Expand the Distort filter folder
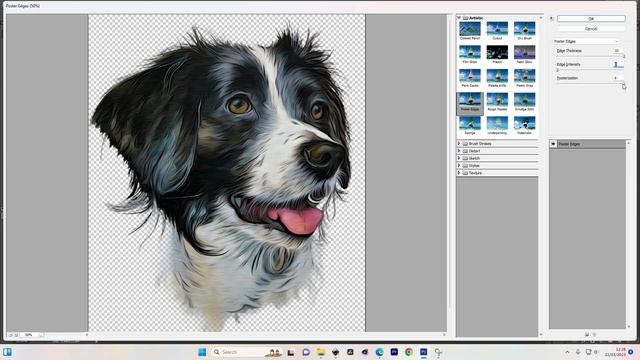 pos(459,151)
